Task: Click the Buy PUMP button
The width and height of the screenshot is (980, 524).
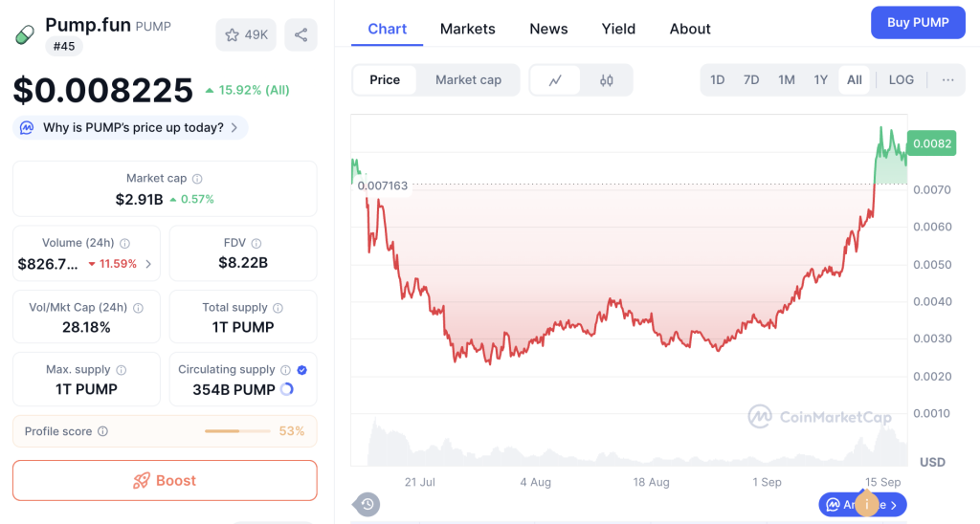Action: [917, 23]
